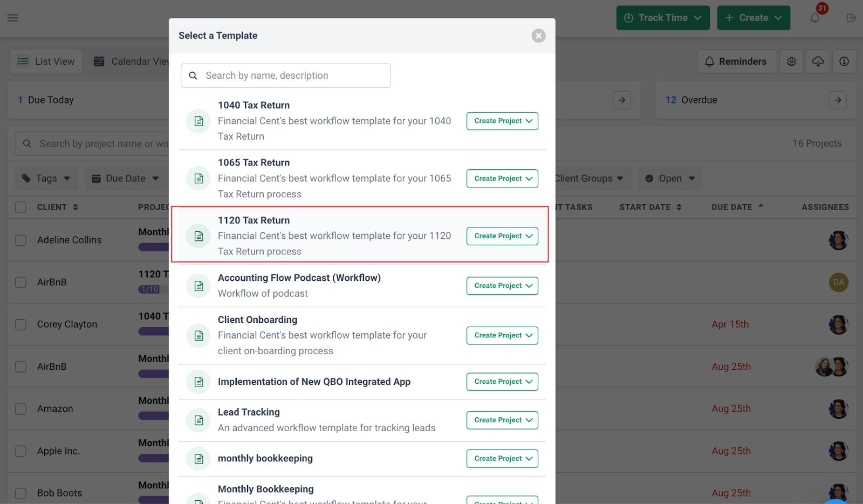Open Create Project dropdown for Client Onboarding
This screenshot has height=504, width=863.
click(x=502, y=335)
